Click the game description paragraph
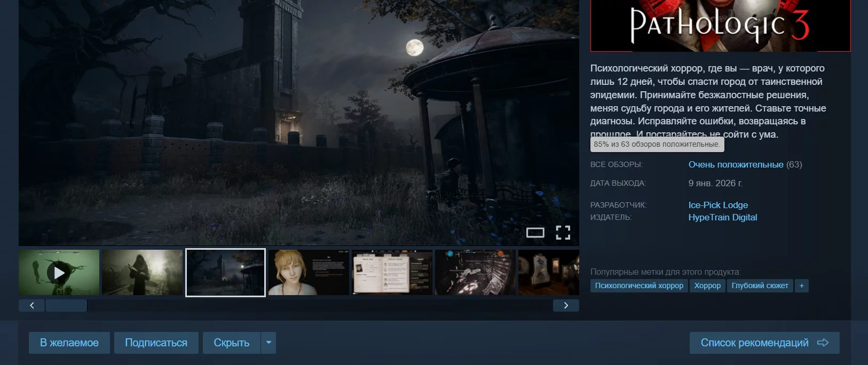Image resolution: width=868 pixels, height=365 pixels. [x=708, y=101]
